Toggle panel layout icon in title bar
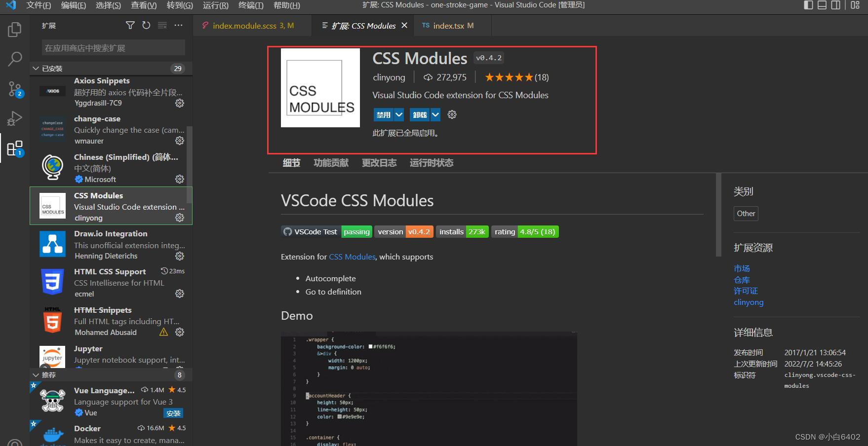Screen dimensions: 868x446 822,5
